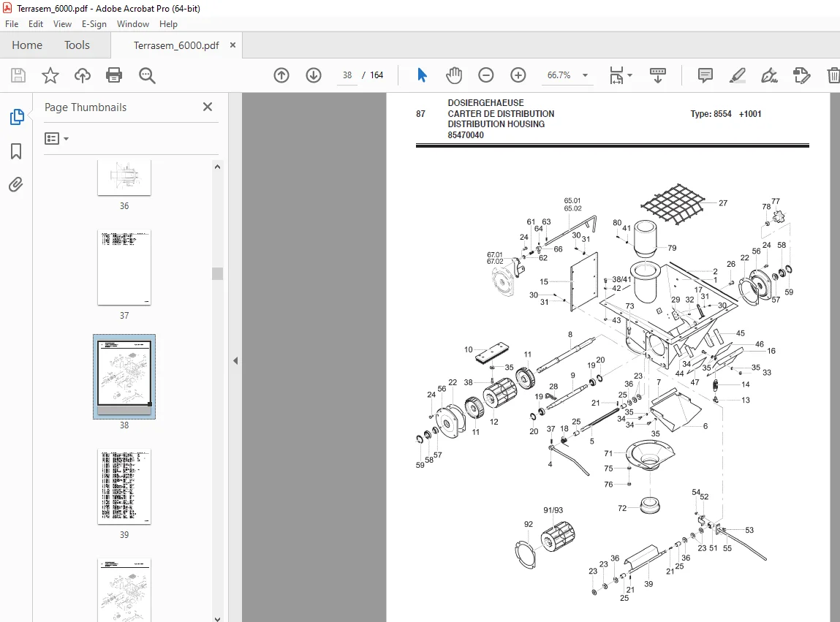Select page 38 thumbnail
The image size is (840, 622).
124,376
